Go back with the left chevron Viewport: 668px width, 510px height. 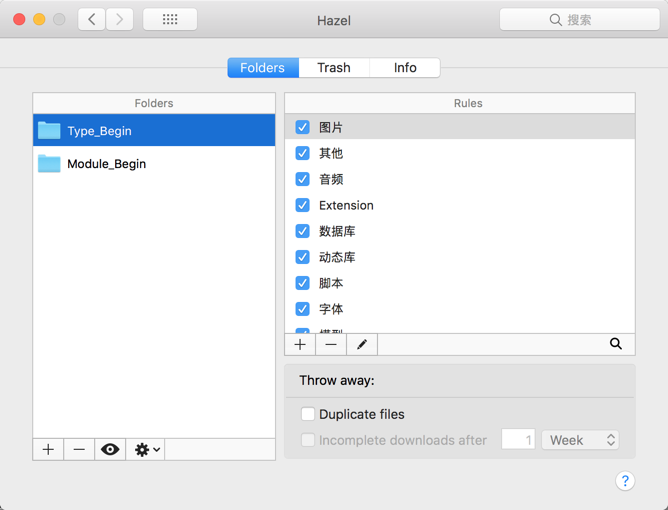(92, 19)
